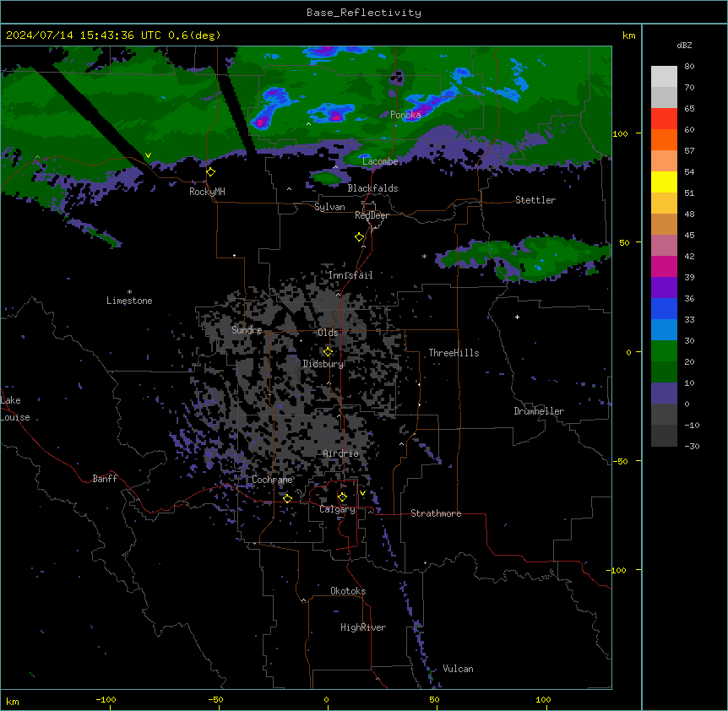Click the Lake Louise label
Screen dimensions: 728x711
pos(15,409)
